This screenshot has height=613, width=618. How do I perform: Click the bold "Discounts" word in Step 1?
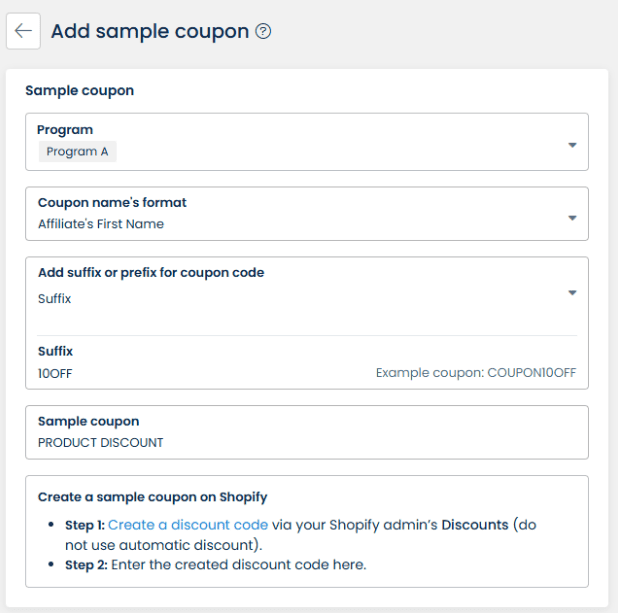475,524
